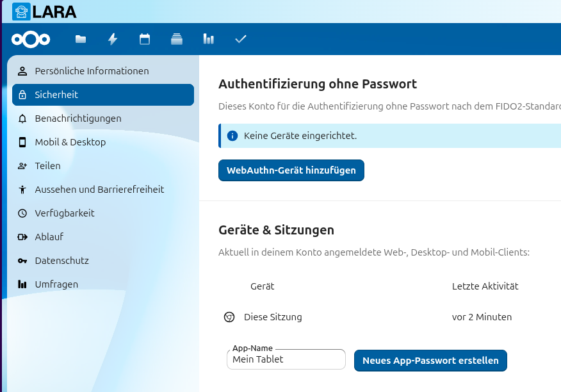Show Aussehen und Barrierefreiheit settings
This screenshot has height=392, width=561.
click(99, 190)
